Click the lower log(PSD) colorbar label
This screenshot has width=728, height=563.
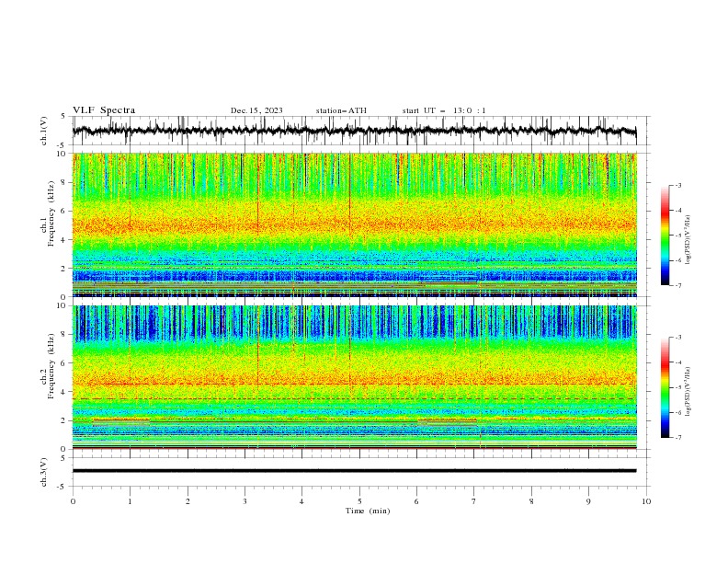point(688,392)
